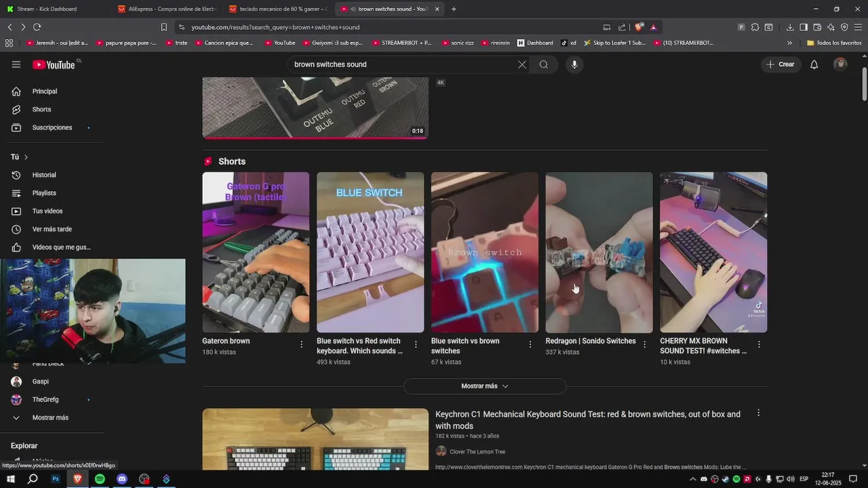
Task: Click the Crear button
Action: (x=781, y=64)
